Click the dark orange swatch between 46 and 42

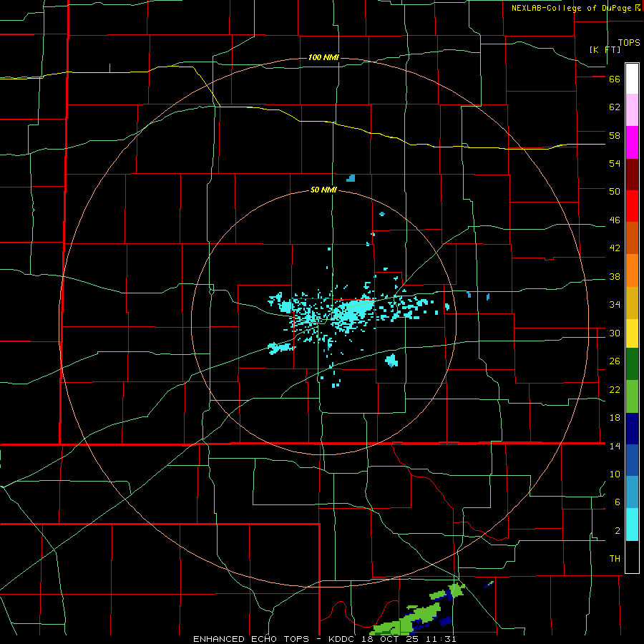click(632, 238)
